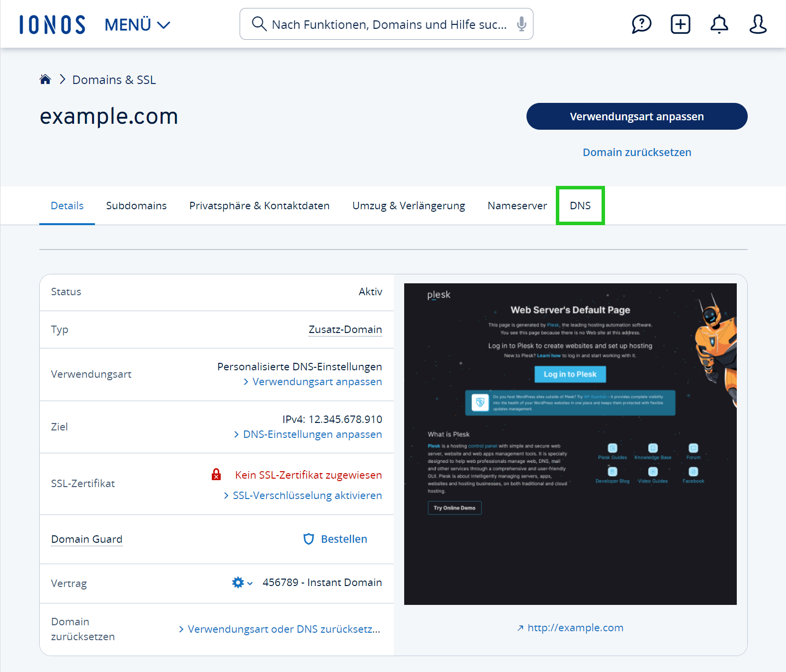Click the red SSL lock warning icon
The height and width of the screenshot is (672, 786).
point(216,475)
